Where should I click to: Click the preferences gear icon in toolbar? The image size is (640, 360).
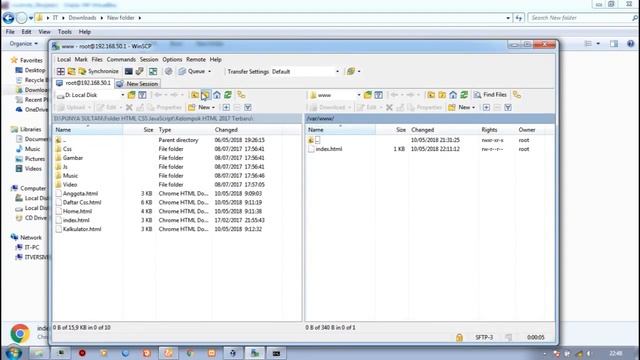tap(169, 71)
